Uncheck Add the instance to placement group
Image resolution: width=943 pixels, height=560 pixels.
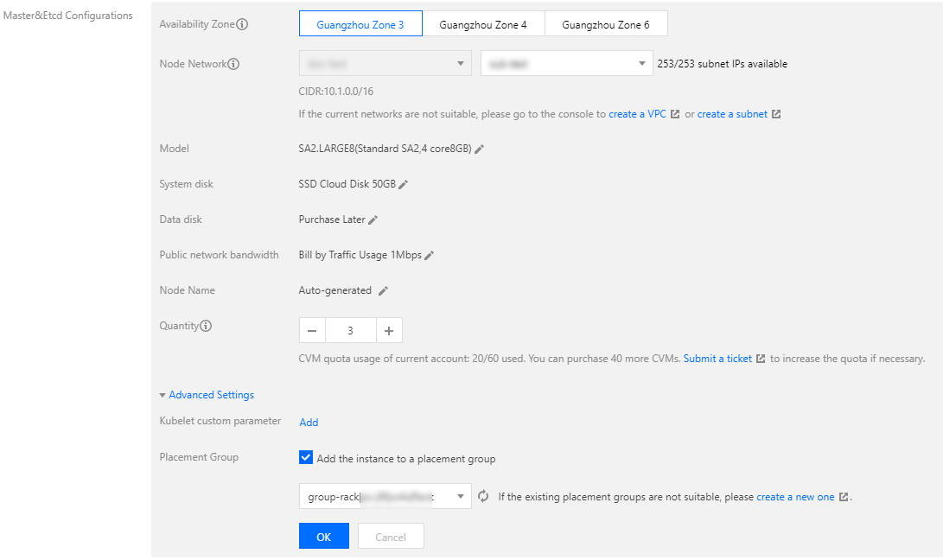pos(306,458)
